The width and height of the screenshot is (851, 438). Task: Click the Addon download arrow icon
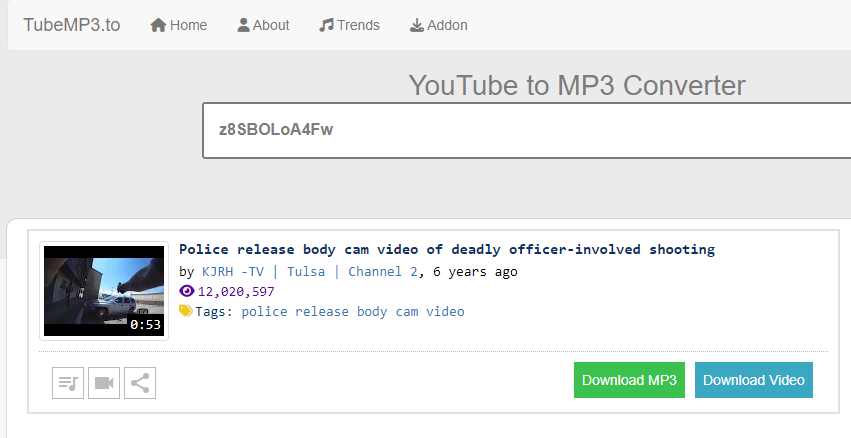pyautogui.click(x=417, y=25)
